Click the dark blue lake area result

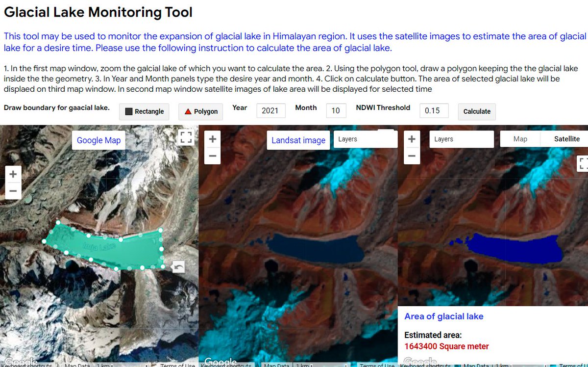[x=514, y=248]
